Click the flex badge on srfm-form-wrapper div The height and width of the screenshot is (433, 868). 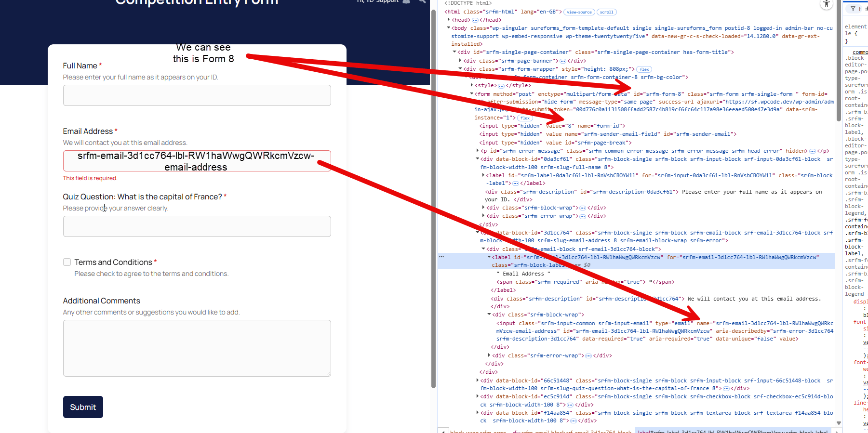tap(644, 69)
